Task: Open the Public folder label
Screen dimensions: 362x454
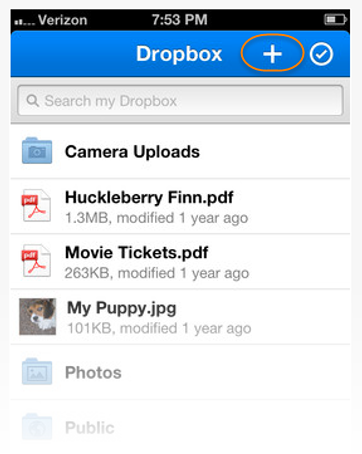Action: click(x=90, y=427)
